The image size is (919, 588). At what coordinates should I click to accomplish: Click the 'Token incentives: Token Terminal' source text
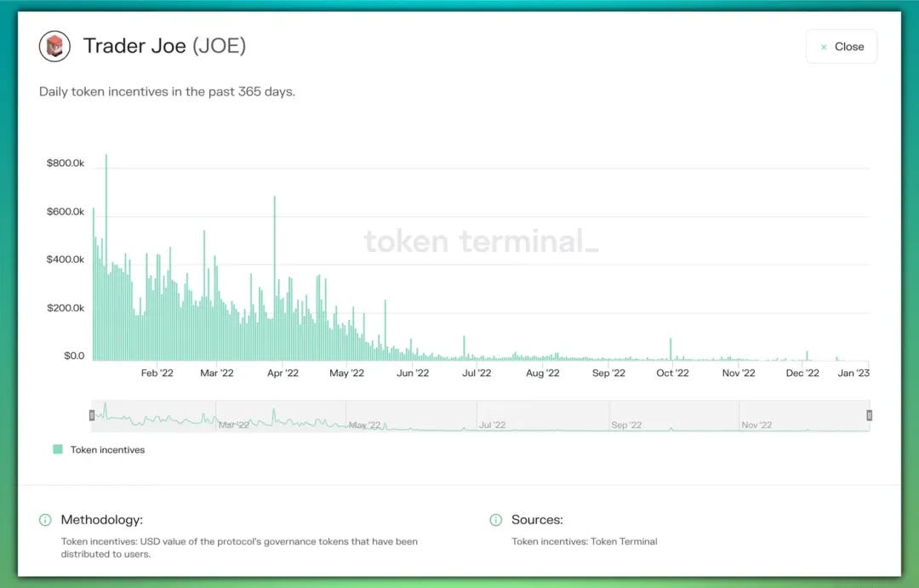(585, 542)
